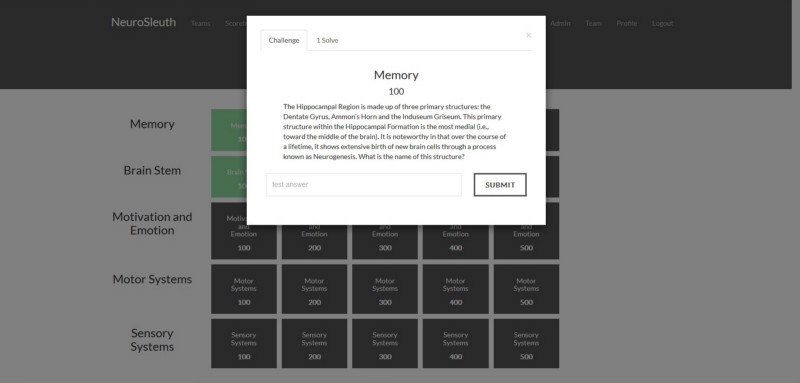The width and height of the screenshot is (800, 383).
Task: Click the Motivation and Emotion category heading
Action: click(152, 223)
